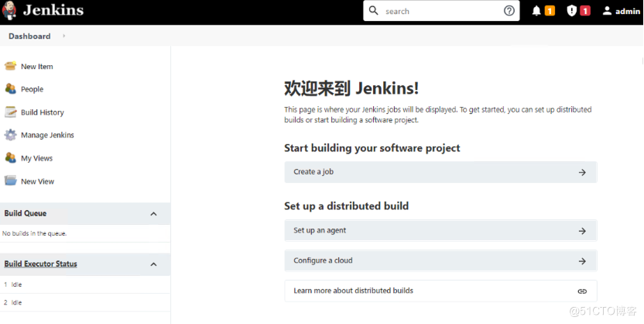The width and height of the screenshot is (644, 324).
Task: Click the Jenkins butler logo icon
Action: click(9, 11)
